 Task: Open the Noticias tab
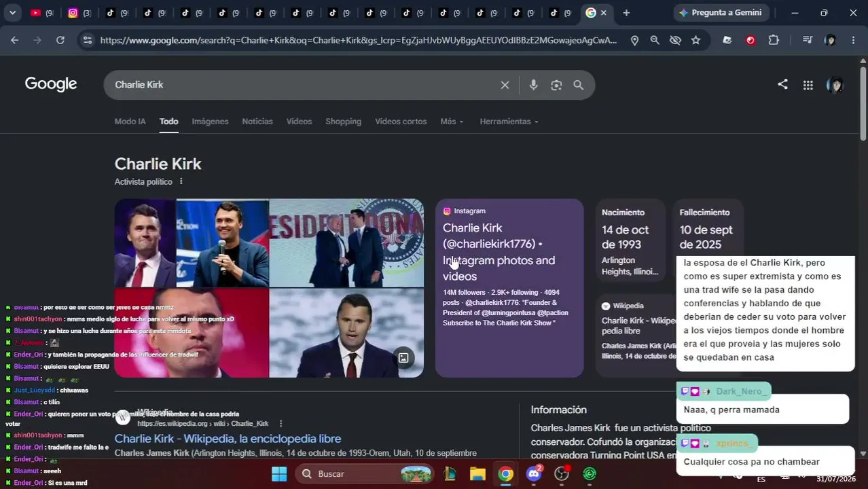tap(257, 122)
